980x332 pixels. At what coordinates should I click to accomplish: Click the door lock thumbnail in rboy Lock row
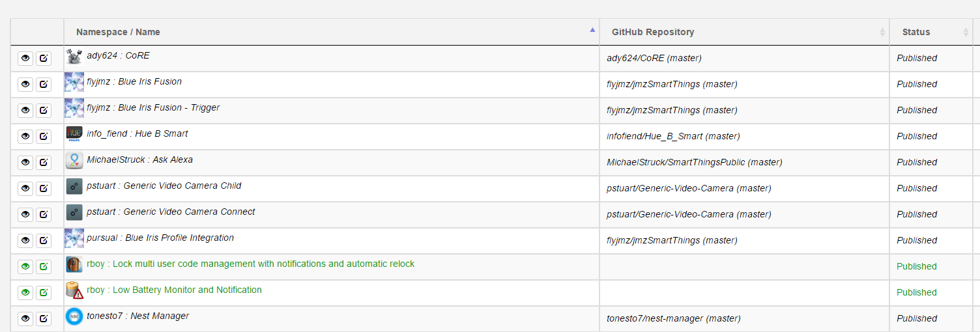pos(74,265)
